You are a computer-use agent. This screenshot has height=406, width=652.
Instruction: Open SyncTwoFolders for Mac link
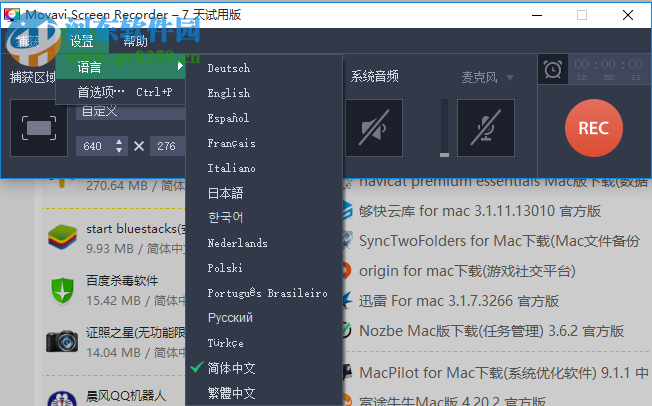tap(499, 241)
